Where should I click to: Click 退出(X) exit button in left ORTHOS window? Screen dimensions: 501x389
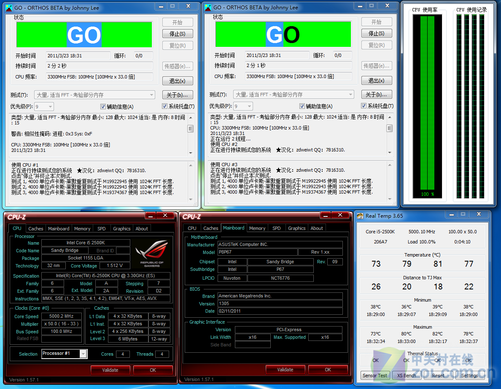178,81
